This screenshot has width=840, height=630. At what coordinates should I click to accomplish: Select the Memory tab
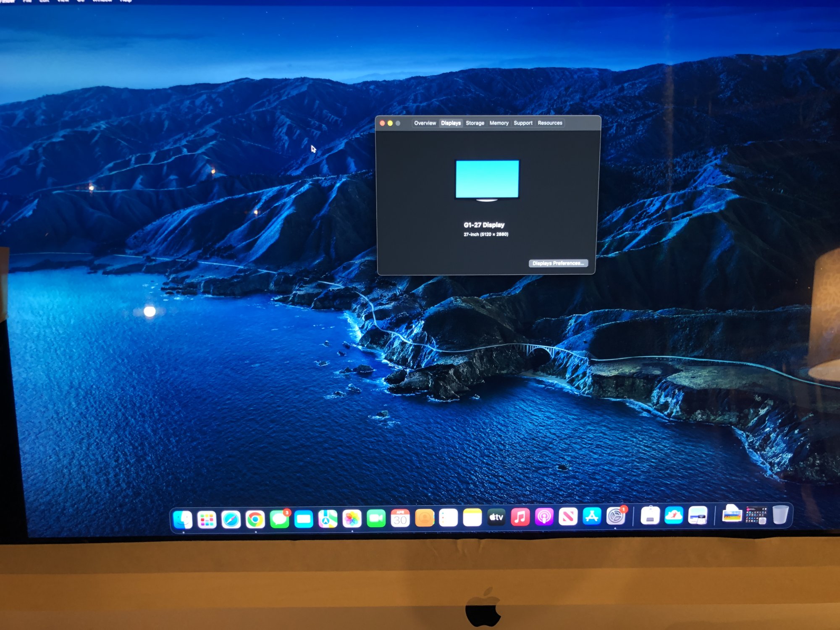[499, 123]
